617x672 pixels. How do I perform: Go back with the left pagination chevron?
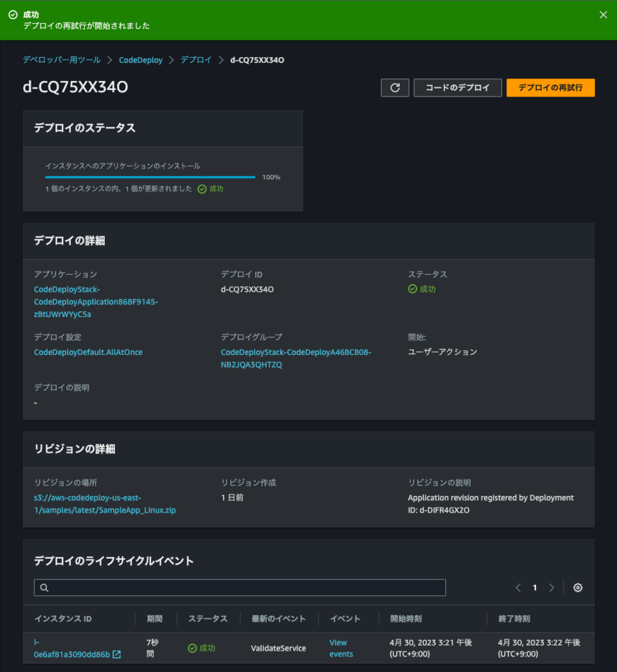pyautogui.click(x=518, y=587)
